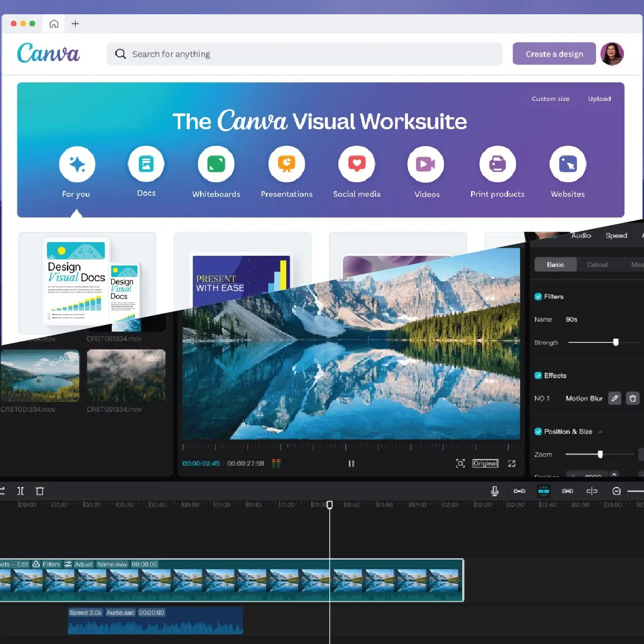Pause the video preview playback
The image size is (644, 644).
pos(351,463)
